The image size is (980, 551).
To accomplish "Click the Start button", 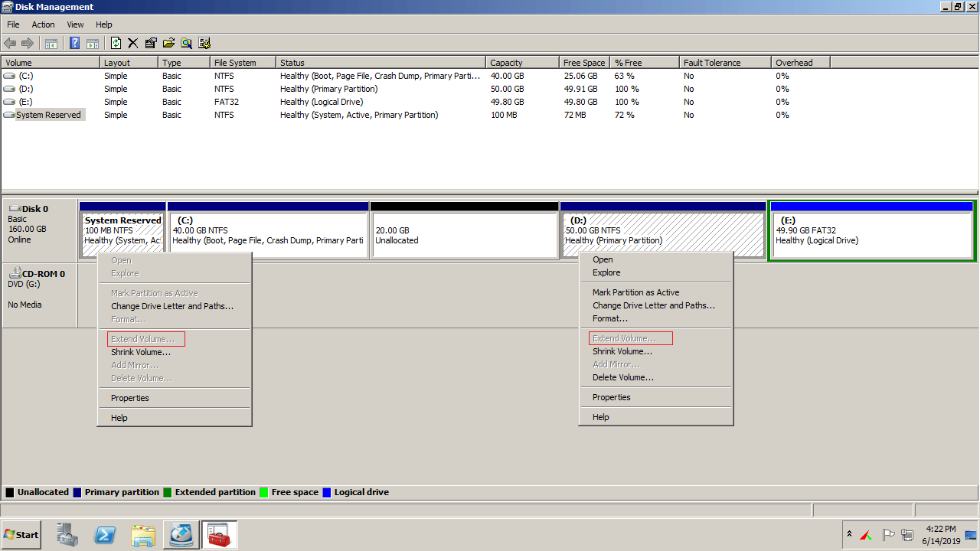I will click(21, 535).
